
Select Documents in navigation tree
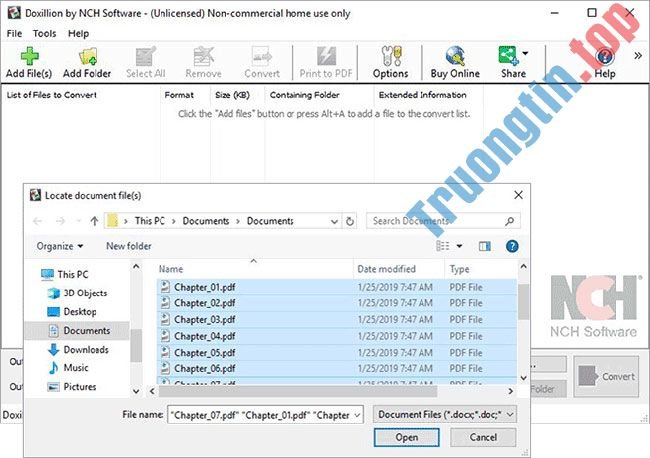coord(79,331)
